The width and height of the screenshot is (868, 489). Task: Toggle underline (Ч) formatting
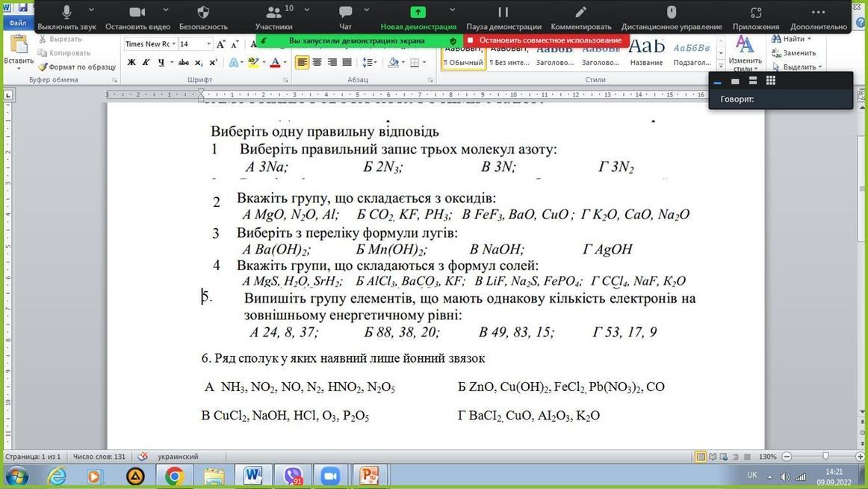click(161, 62)
